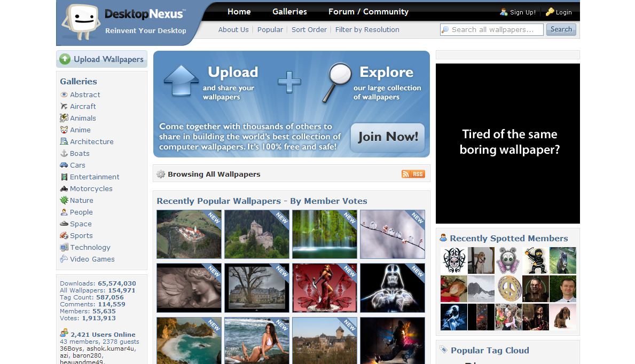635x364 pixels.
Task: Open the Video Games gallery link
Action: 92,259
